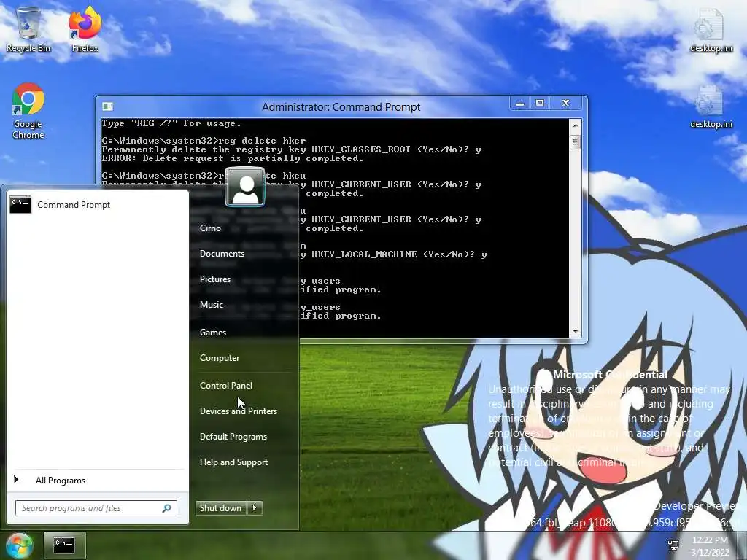Click the network icon in system tray
The width and height of the screenshot is (747, 560).
coord(673,545)
